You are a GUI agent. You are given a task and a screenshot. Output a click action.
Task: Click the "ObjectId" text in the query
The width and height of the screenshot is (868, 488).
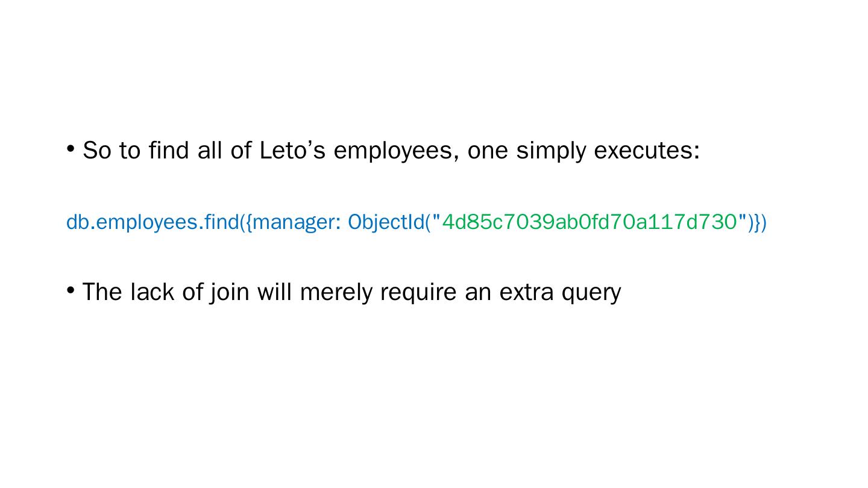click(x=386, y=222)
